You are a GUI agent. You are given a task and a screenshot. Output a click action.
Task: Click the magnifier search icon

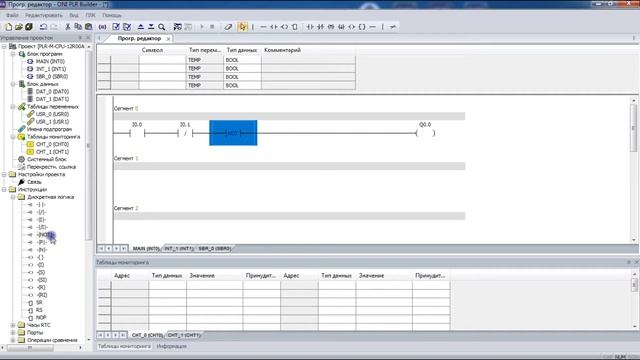tap(162, 27)
